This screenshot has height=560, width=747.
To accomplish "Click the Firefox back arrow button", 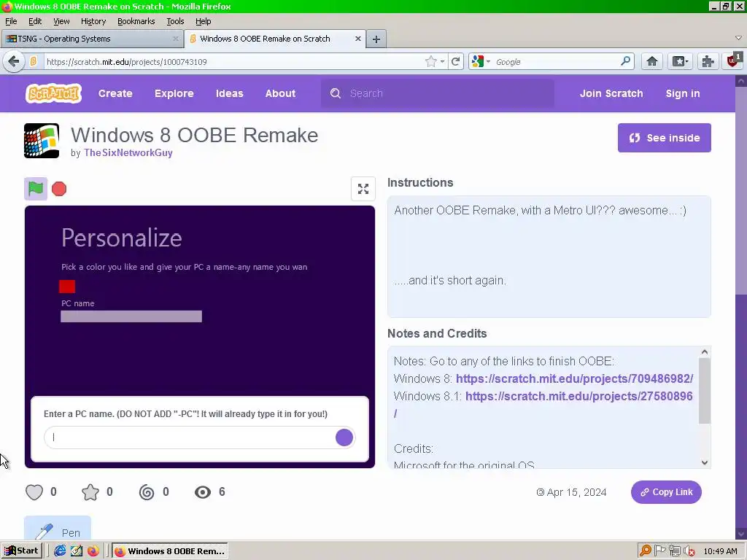I will click(14, 61).
